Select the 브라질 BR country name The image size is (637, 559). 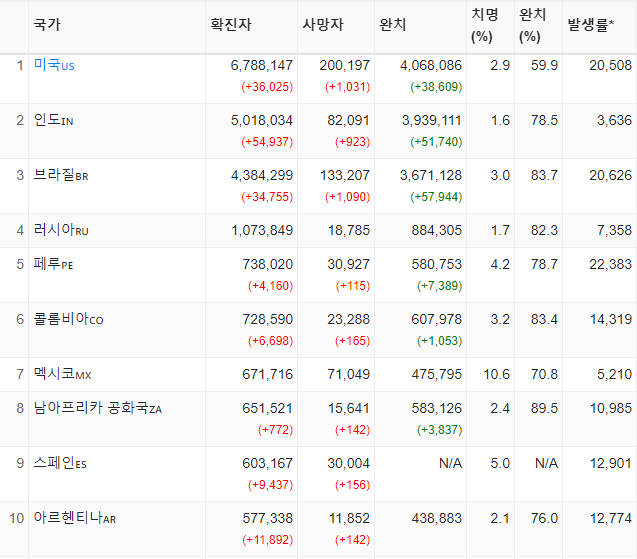[61, 175]
